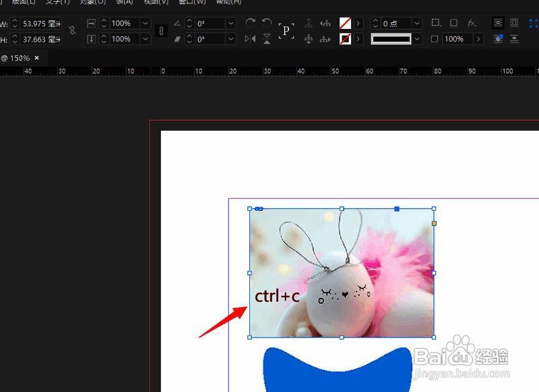Click the fit content to frame icon
539x392 pixels.
click(x=436, y=22)
